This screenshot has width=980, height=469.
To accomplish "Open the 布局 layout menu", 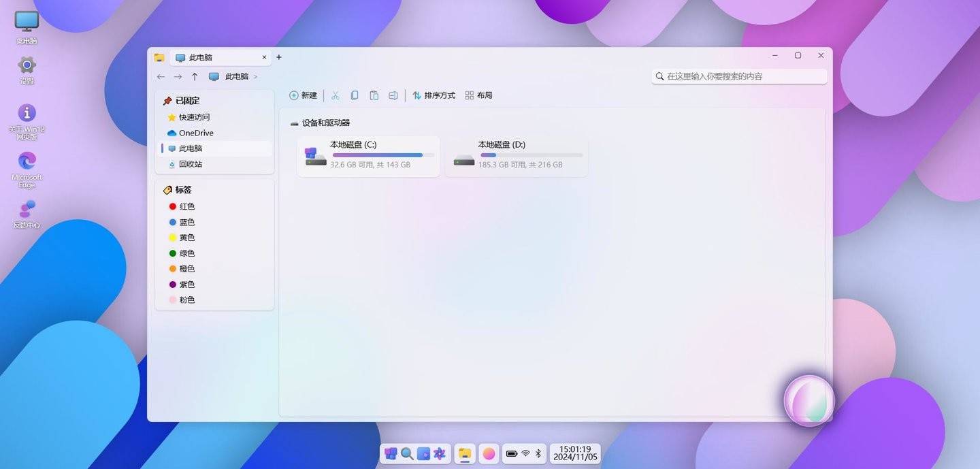I will tap(478, 95).
